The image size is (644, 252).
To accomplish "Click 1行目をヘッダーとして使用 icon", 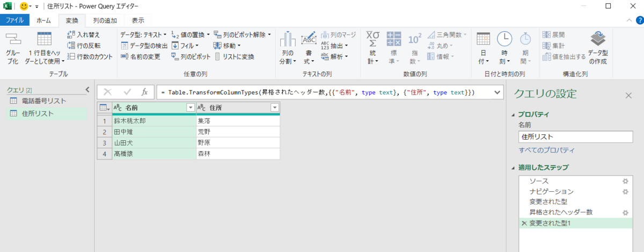I will [44, 39].
